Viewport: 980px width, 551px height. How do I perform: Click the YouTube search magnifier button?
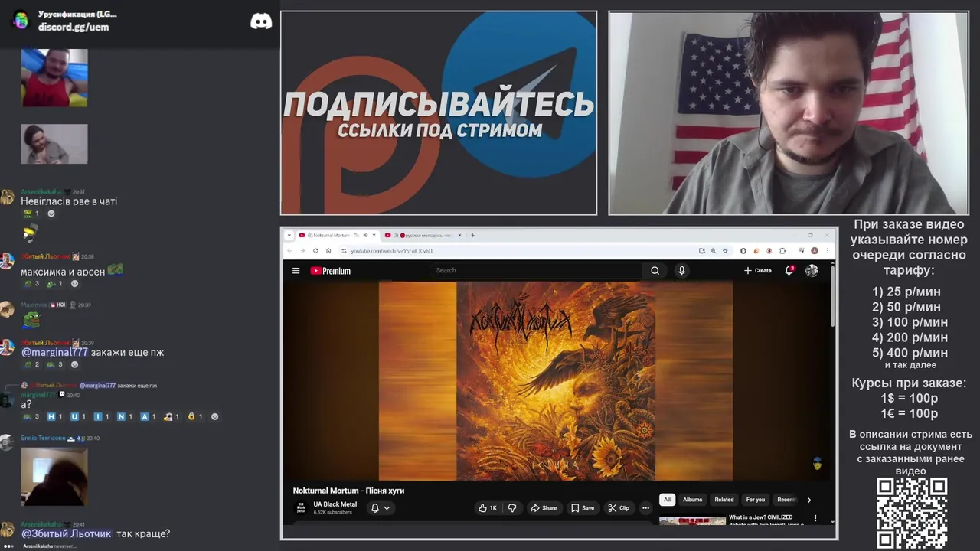click(655, 270)
